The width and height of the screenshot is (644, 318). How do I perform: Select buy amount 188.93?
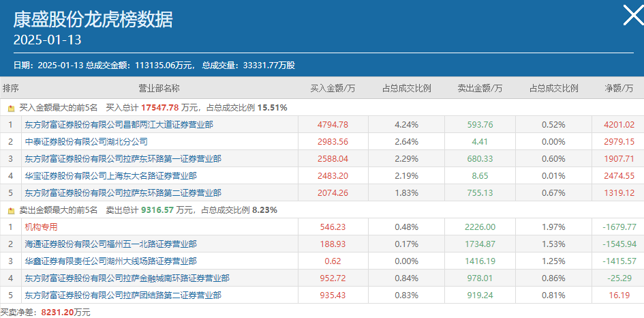(x=333, y=244)
